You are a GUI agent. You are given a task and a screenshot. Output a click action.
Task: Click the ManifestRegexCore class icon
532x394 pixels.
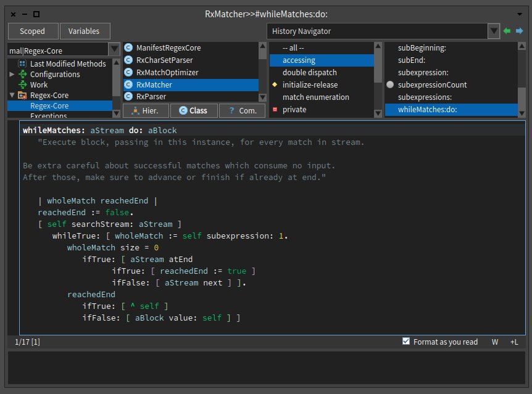point(129,47)
